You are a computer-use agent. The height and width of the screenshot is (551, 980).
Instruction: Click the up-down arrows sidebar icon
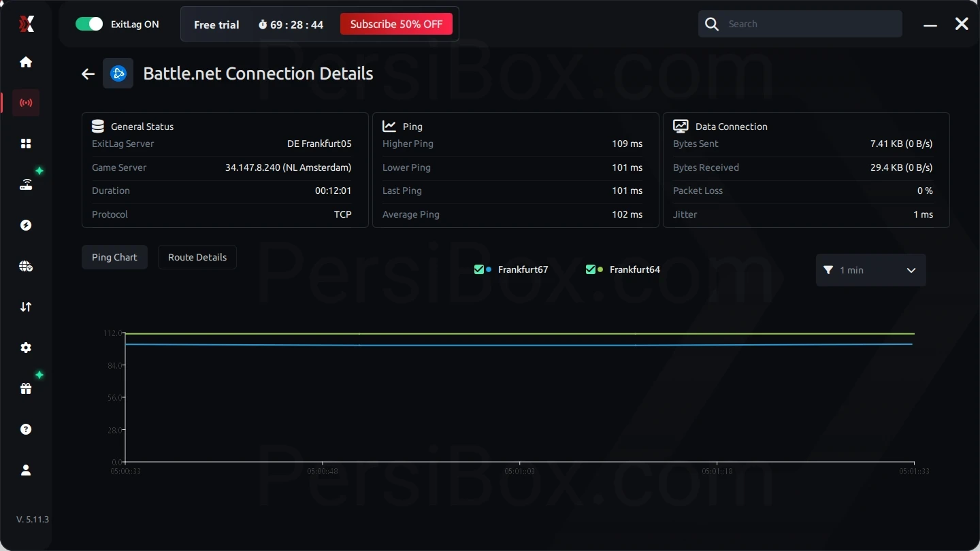(26, 307)
